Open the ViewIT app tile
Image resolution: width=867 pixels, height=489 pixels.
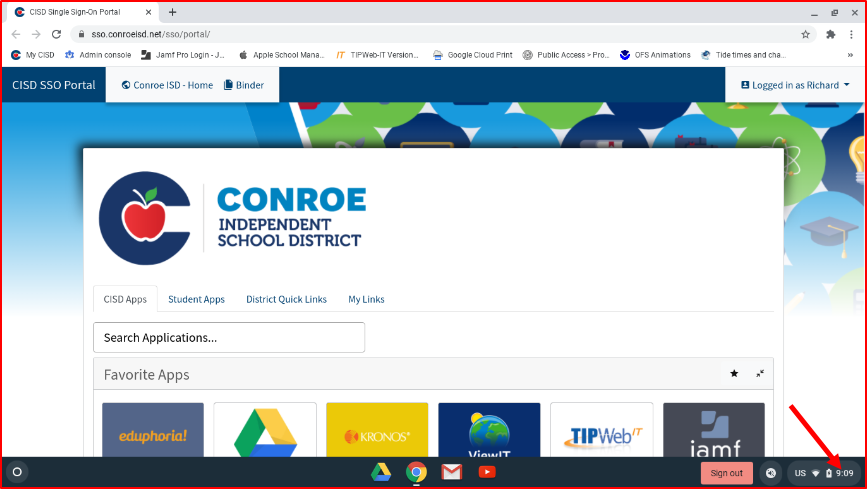489,431
